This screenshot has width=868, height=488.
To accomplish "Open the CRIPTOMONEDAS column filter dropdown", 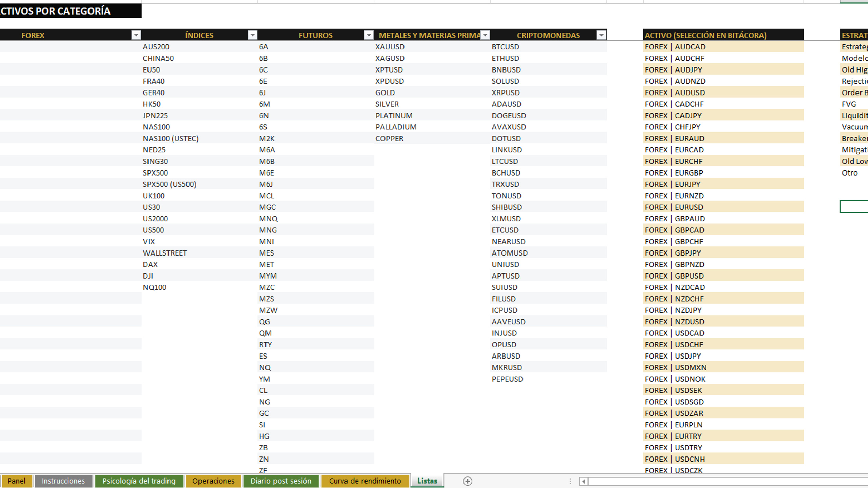I will (x=601, y=35).
